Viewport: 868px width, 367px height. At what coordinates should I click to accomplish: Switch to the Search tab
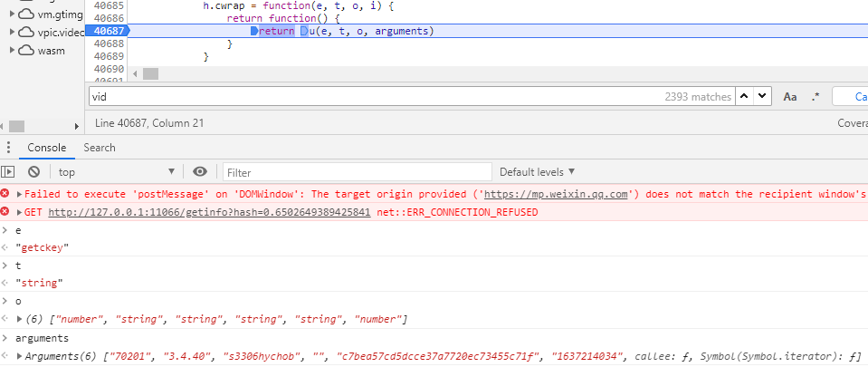click(x=99, y=148)
